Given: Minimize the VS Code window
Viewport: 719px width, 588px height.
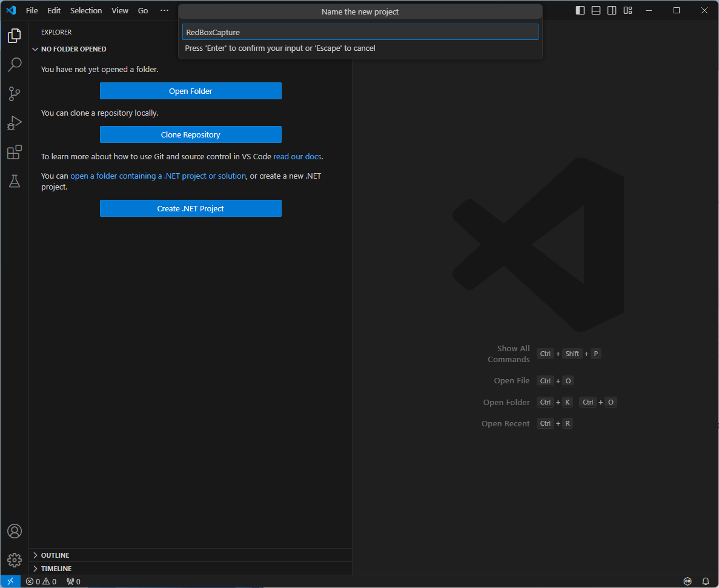Looking at the screenshot, I should (648, 10).
